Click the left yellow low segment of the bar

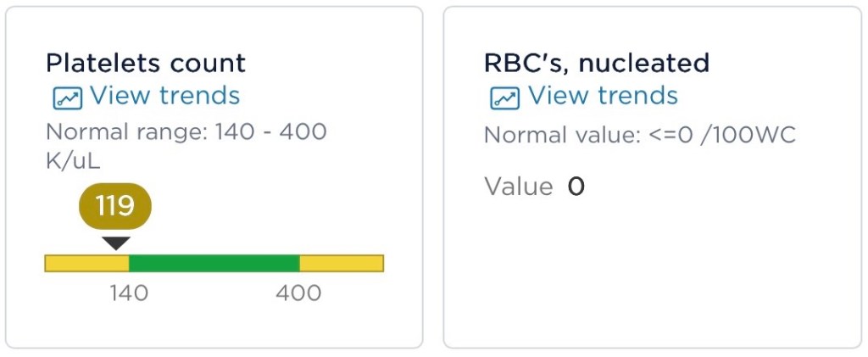point(86,263)
